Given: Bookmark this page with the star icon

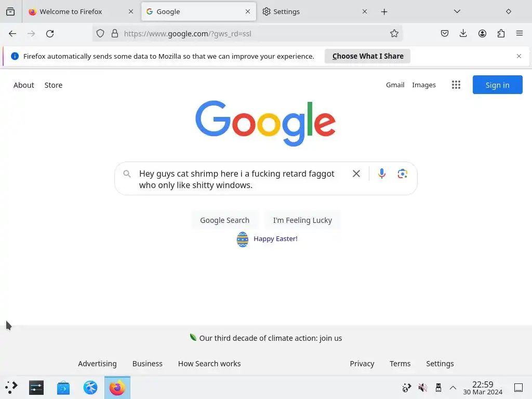Looking at the screenshot, I should click(394, 33).
